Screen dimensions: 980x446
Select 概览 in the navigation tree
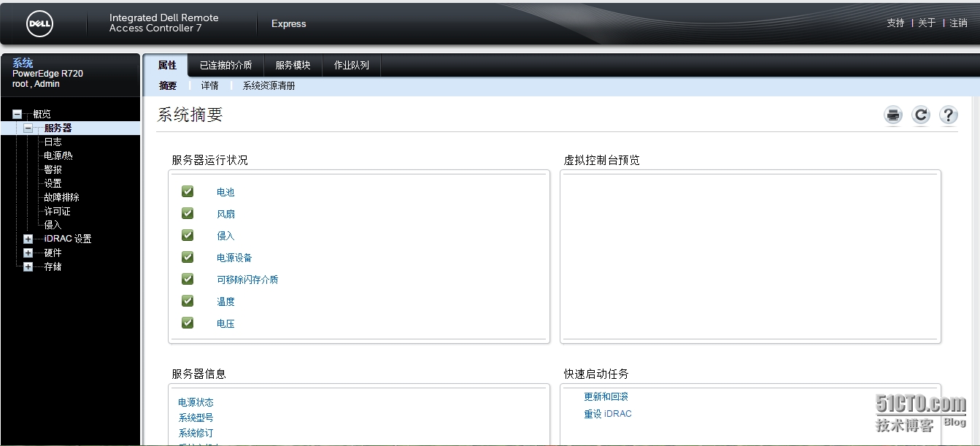point(42,115)
